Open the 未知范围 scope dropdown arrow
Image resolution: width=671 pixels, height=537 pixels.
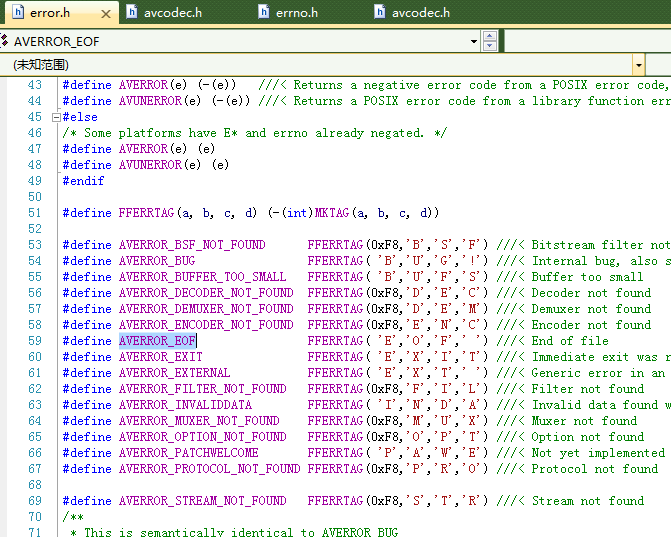coord(638,65)
